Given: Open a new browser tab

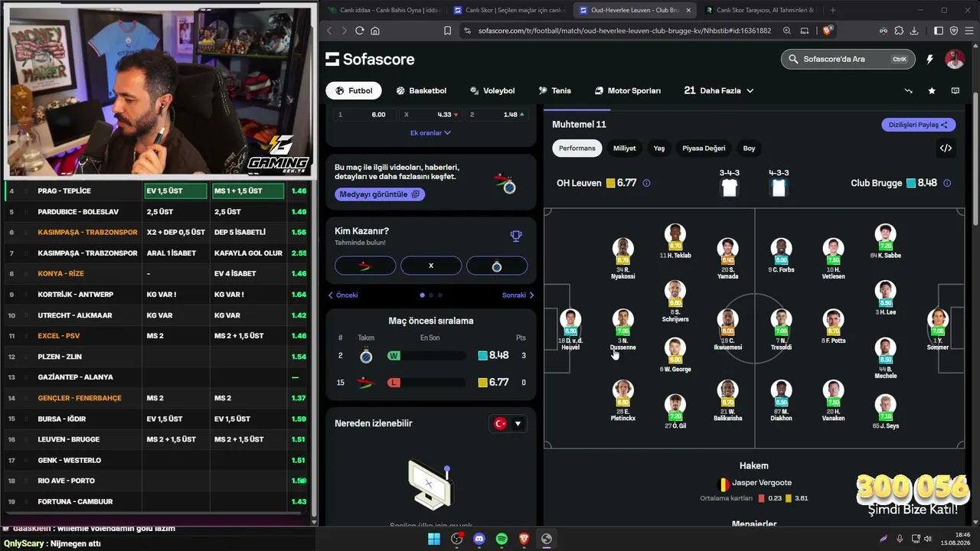Looking at the screenshot, I should pos(833,10).
